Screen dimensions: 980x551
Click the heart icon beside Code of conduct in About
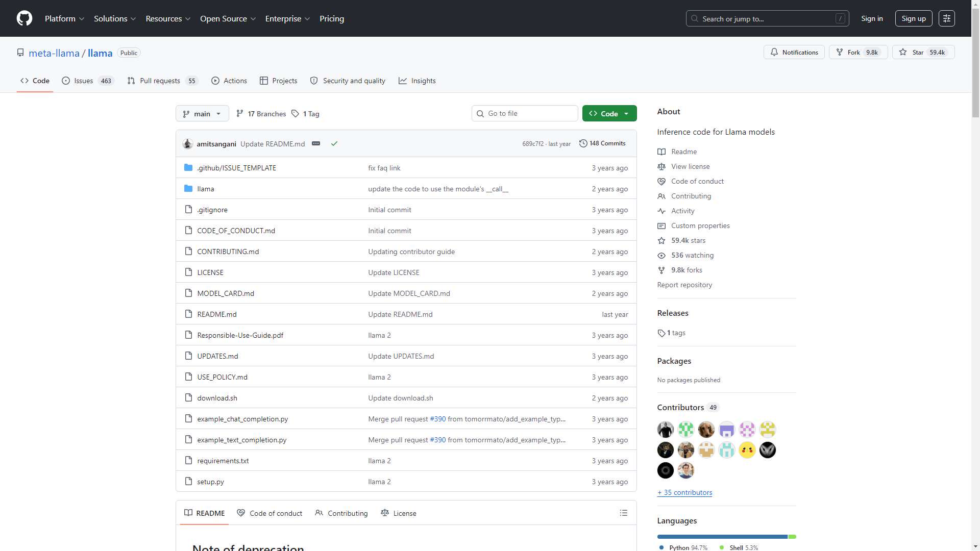tap(661, 182)
